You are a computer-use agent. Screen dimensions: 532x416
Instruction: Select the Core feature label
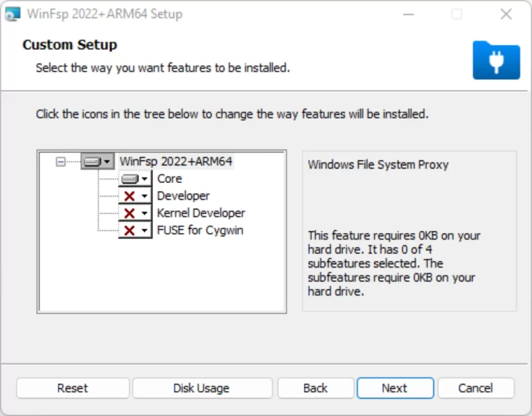click(x=170, y=179)
